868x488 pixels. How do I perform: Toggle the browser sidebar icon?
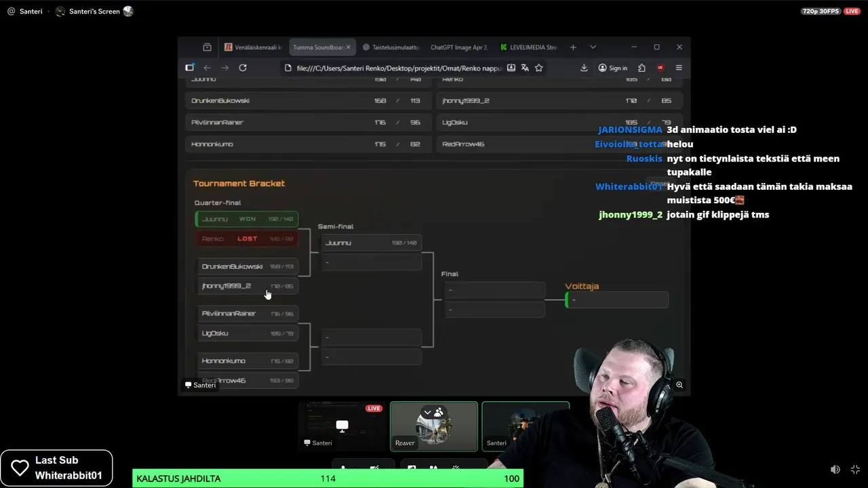click(x=190, y=68)
